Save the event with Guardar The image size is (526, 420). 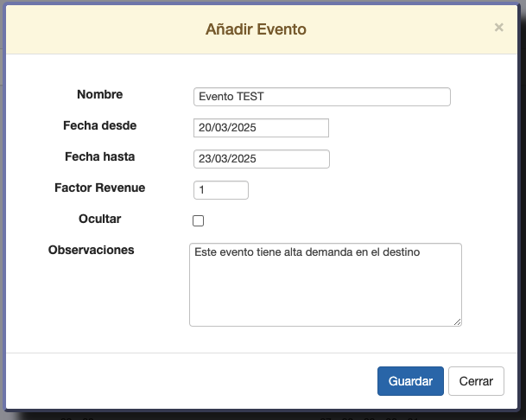click(410, 381)
